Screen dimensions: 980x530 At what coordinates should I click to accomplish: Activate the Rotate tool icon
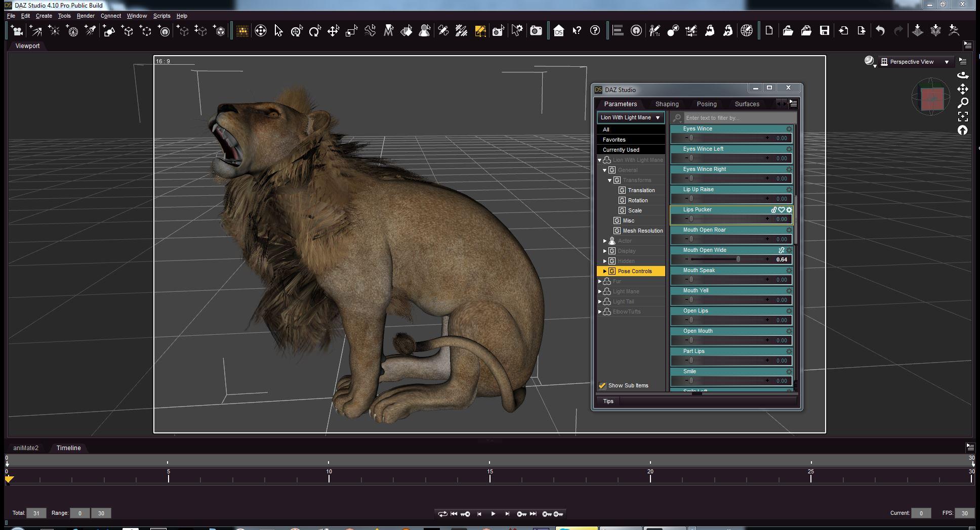(315, 31)
